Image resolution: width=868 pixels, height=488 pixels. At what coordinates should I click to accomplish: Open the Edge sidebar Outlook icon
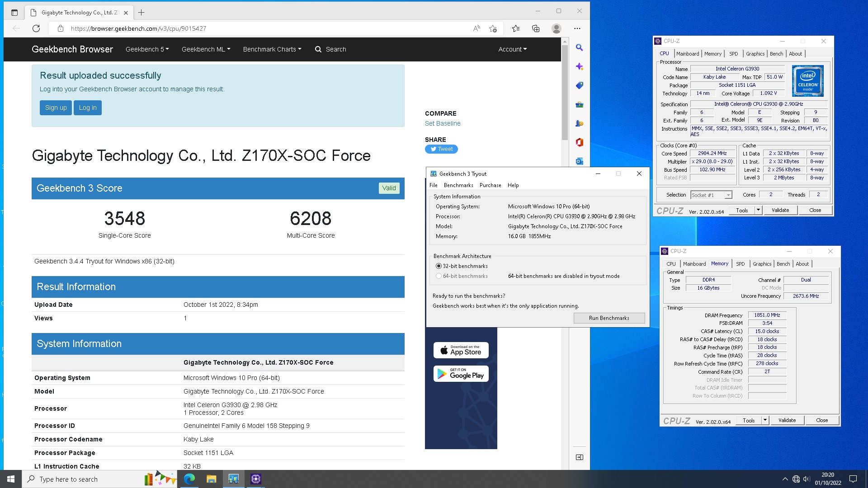[579, 161]
